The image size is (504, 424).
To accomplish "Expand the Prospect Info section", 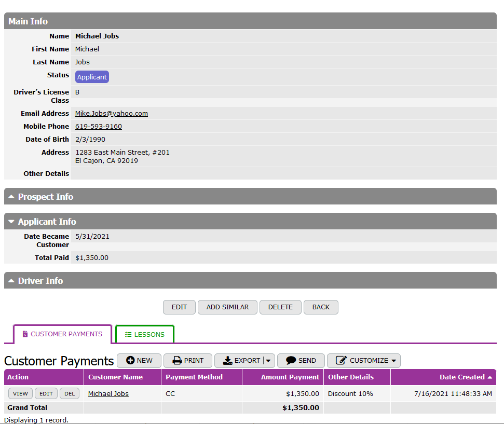I will 11,197.
